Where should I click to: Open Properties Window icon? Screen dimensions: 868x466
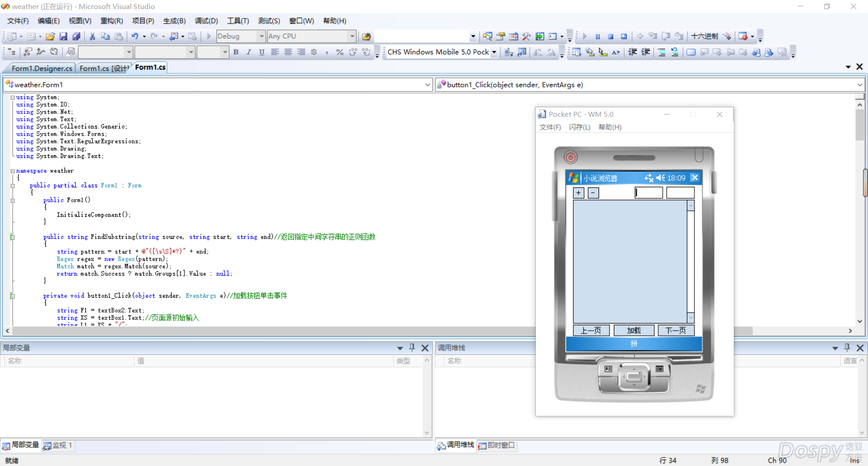(x=500, y=36)
